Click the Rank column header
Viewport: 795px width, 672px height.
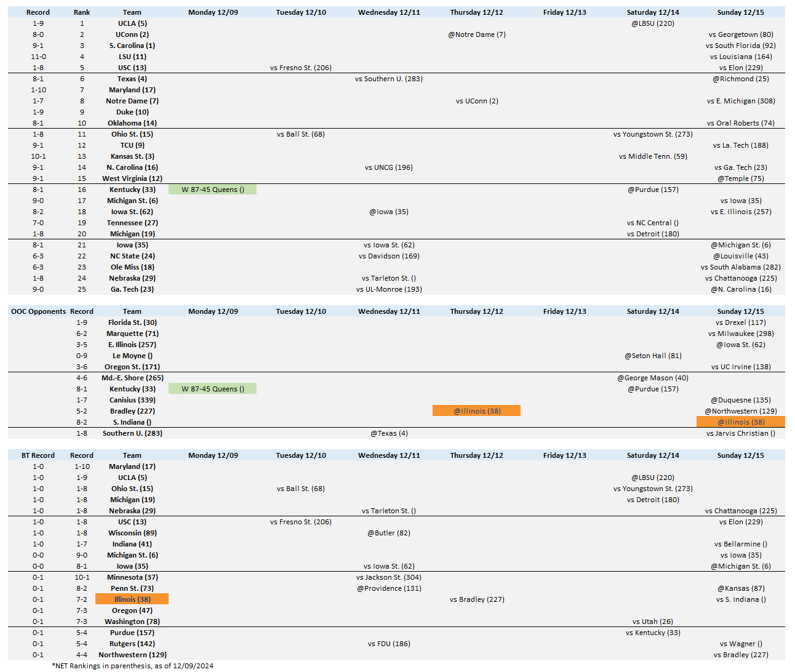point(82,12)
